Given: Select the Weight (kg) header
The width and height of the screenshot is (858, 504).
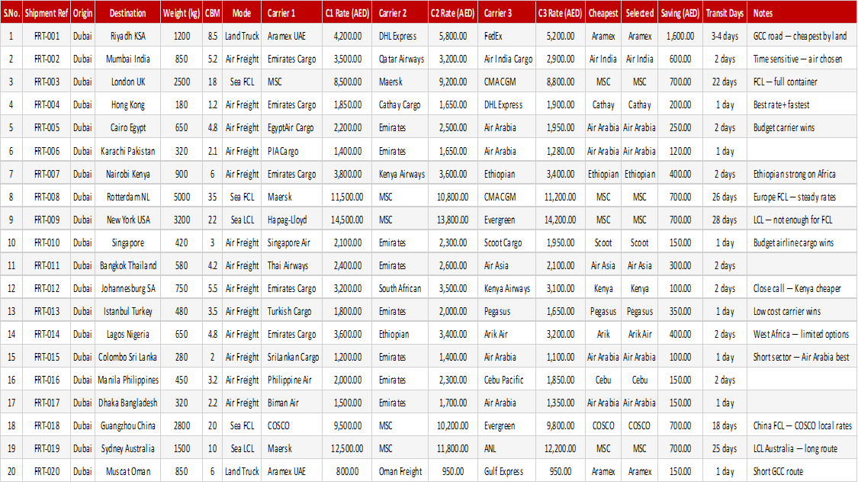Looking at the screenshot, I should coord(181,13).
